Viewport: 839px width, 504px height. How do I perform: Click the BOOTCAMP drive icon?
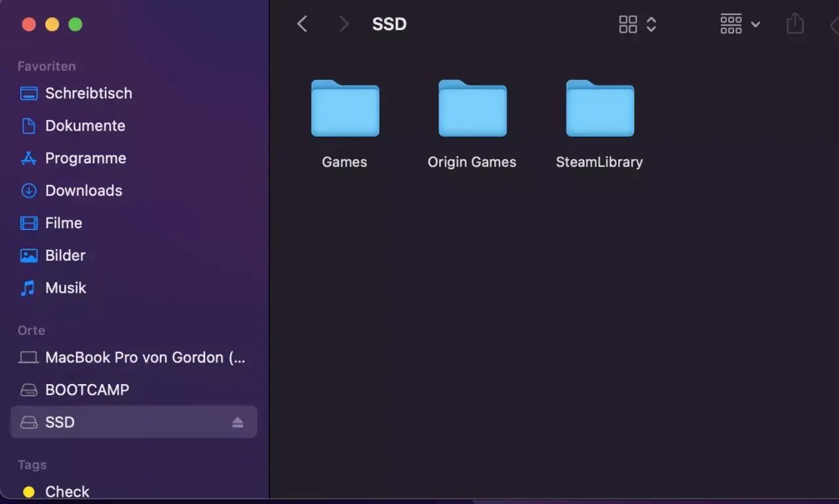coord(29,390)
